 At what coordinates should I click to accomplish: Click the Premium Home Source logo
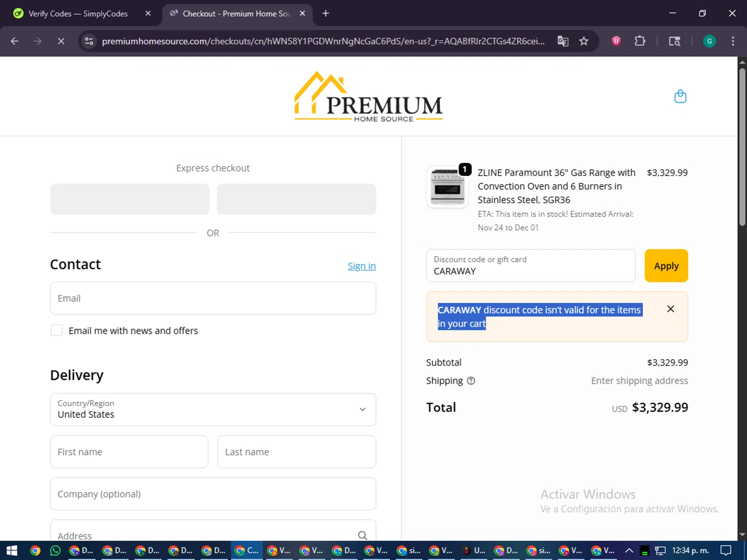369,96
